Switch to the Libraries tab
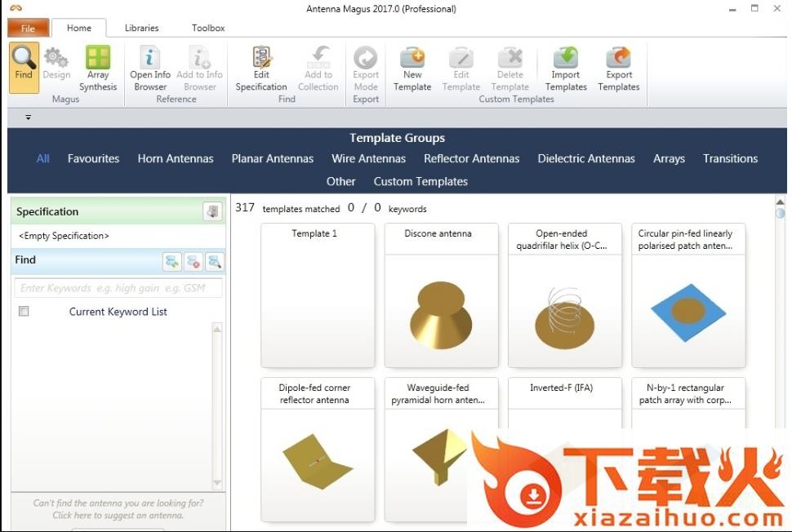The image size is (792, 532). point(142,29)
